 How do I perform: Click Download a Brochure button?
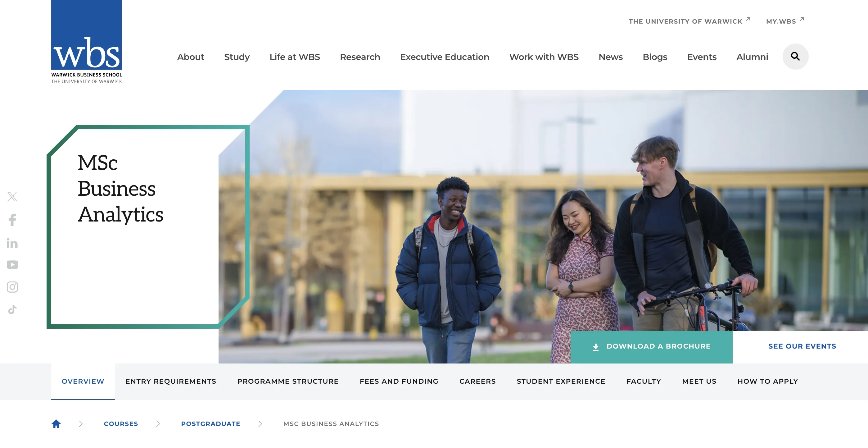click(651, 346)
